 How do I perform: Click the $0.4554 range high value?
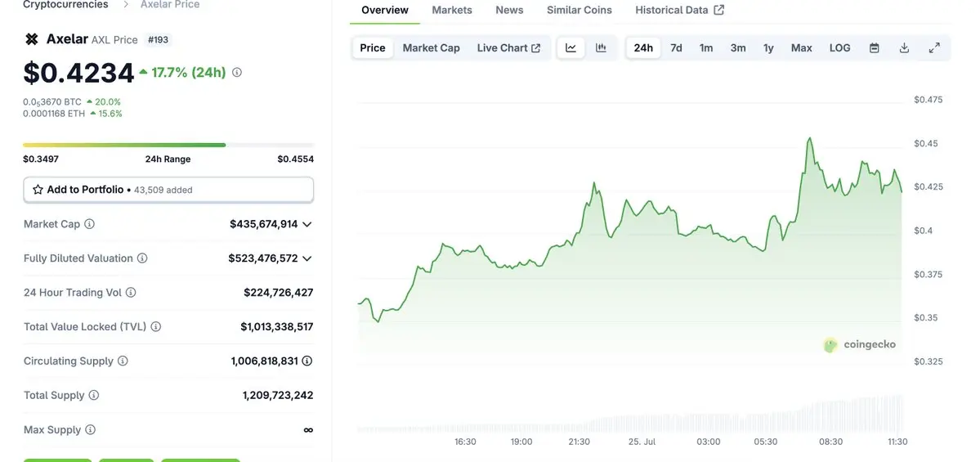(296, 159)
